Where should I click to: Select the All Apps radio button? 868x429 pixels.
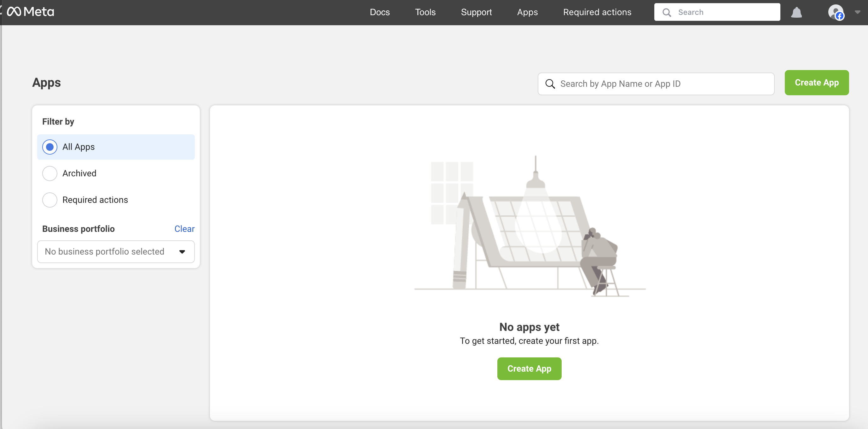[x=50, y=147]
